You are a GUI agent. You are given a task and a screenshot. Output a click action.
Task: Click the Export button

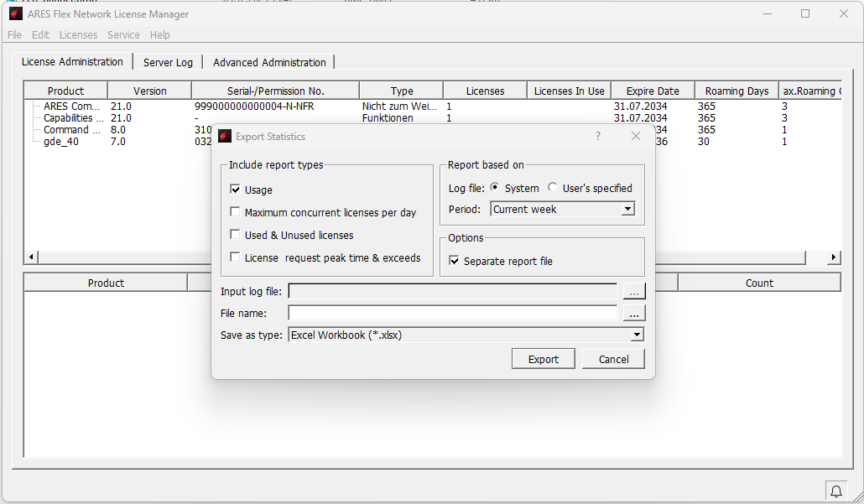tap(543, 359)
